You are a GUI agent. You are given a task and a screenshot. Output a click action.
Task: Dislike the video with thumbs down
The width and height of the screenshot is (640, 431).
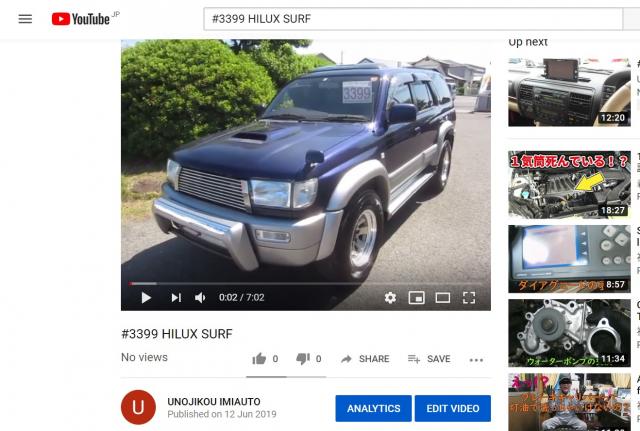[302, 359]
